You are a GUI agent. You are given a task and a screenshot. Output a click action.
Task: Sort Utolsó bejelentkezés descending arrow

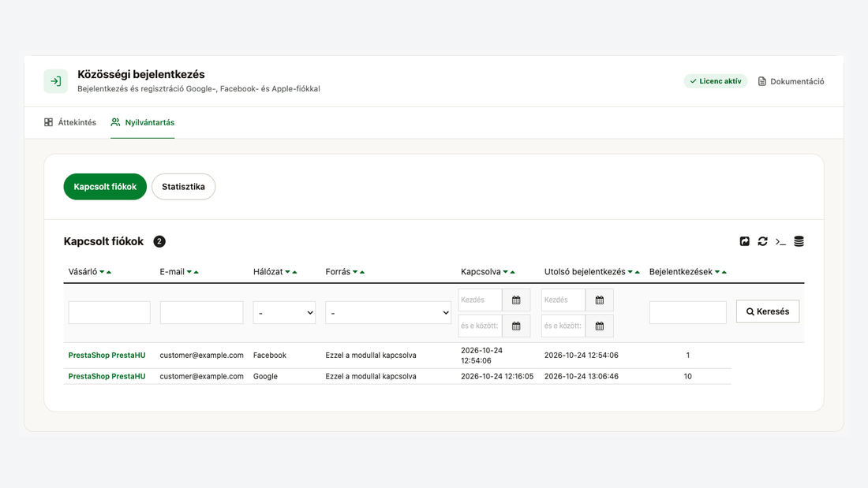[x=630, y=272]
